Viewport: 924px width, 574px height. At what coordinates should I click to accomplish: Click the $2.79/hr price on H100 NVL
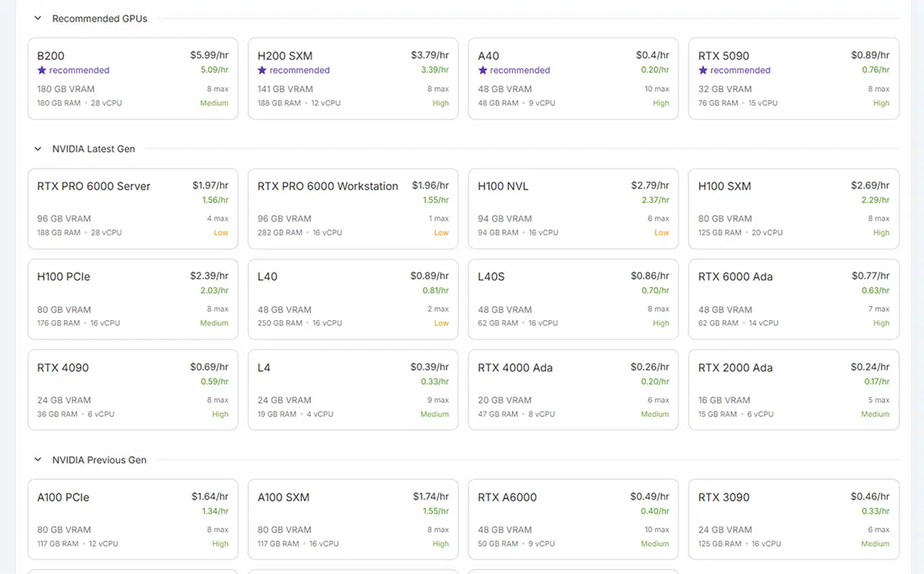tap(650, 185)
